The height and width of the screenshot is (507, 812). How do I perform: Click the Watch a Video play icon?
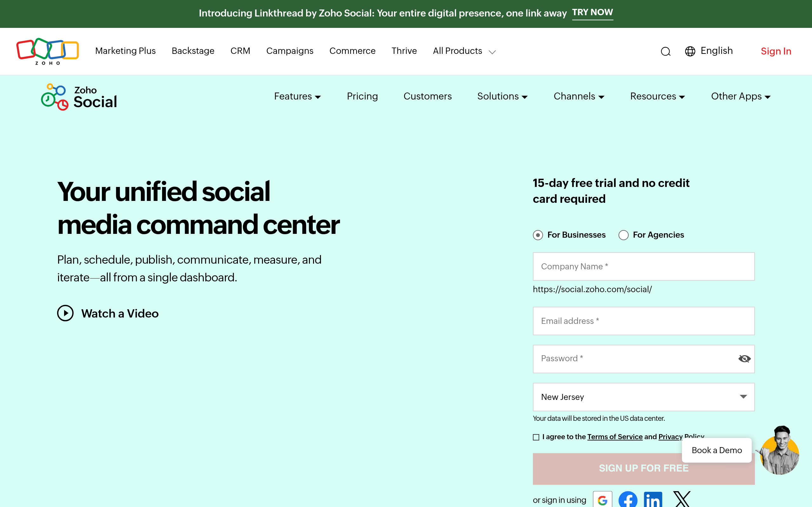click(65, 313)
